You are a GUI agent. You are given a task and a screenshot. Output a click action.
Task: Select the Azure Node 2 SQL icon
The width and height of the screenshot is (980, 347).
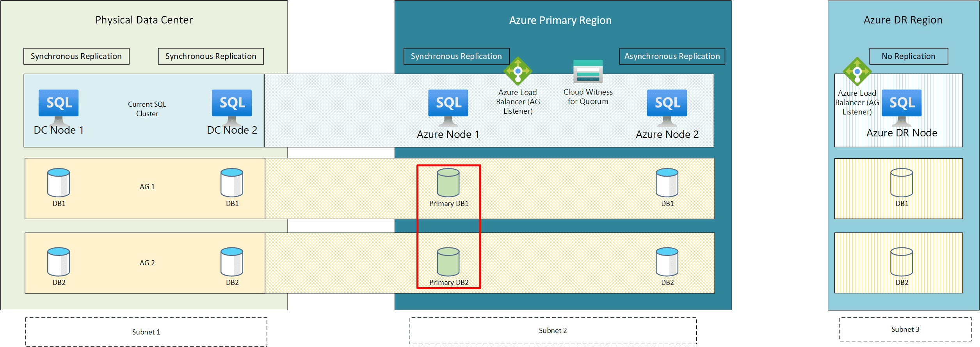(667, 107)
